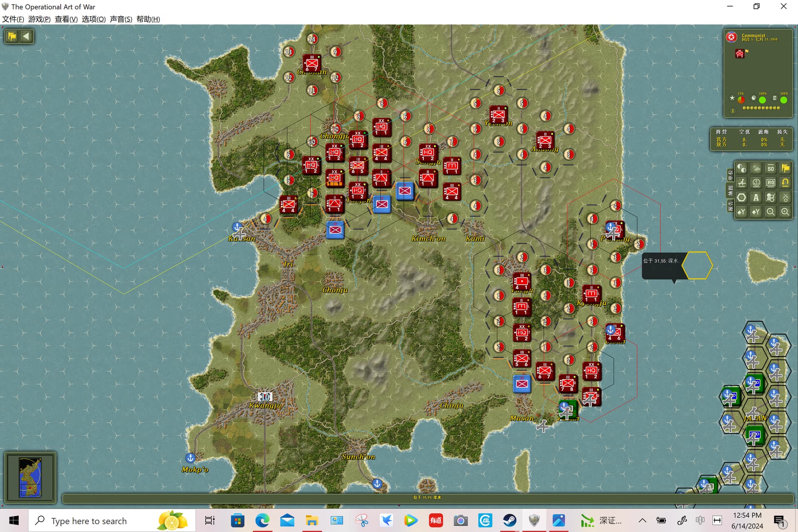This screenshot has width=798, height=532.
Task: Toggle the unit contrast circles map button
Action: click(741, 168)
